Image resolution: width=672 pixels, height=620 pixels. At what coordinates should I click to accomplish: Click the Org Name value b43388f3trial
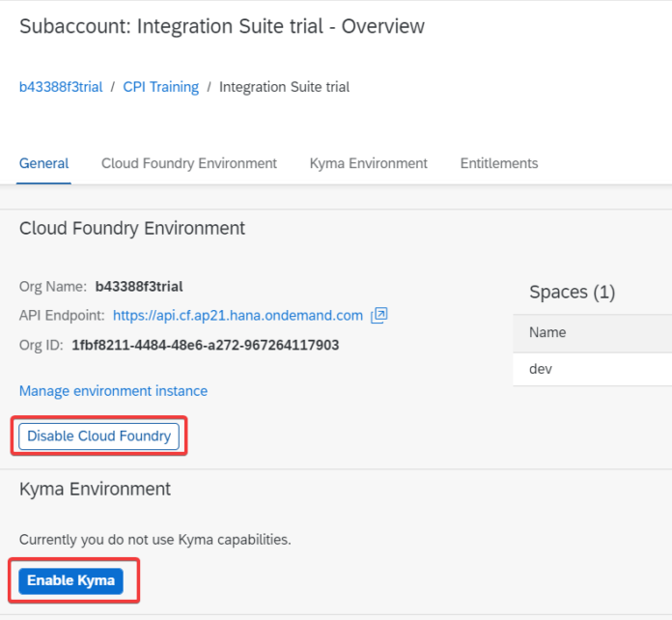pos(139,286)
